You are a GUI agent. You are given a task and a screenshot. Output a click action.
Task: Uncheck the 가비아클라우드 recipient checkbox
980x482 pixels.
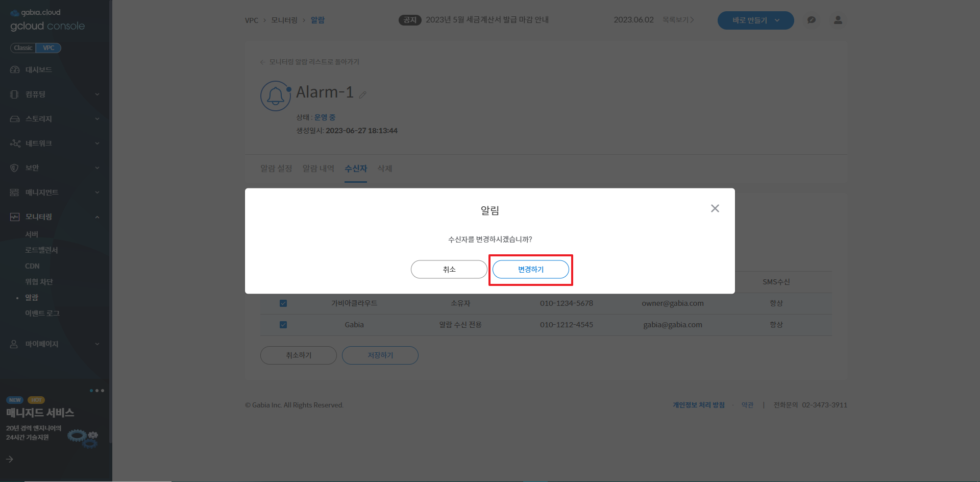283,303
